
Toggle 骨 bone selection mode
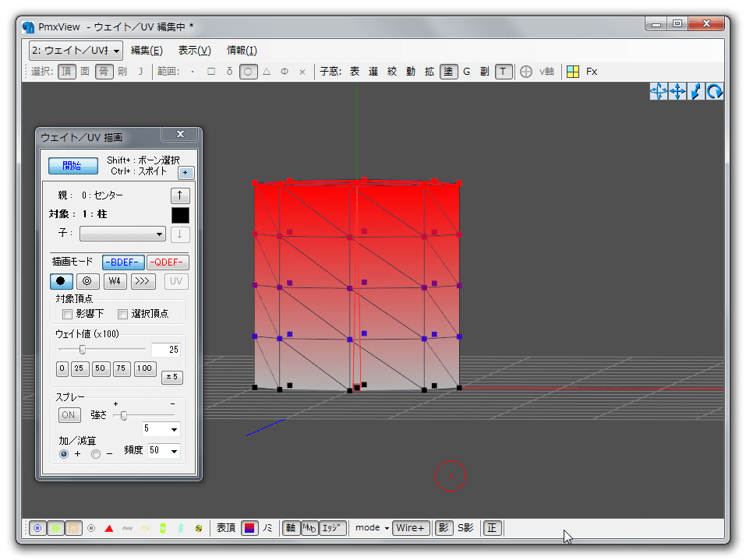click(x=104, y=72)
